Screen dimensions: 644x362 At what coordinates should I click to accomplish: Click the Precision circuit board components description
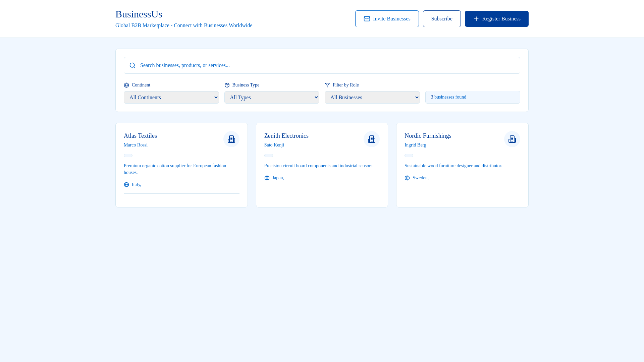tap(319, 166)
